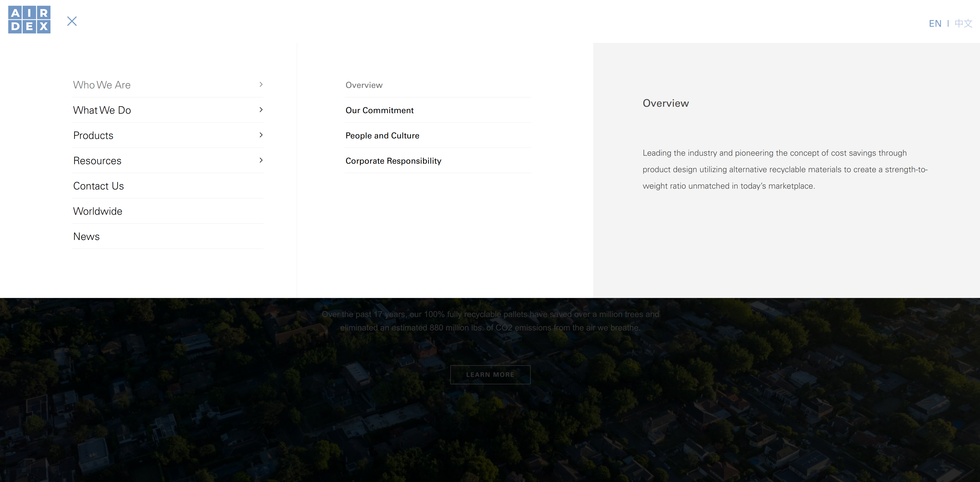Open the What We Do menu
The height and width of the screenshot is (482, 980).
102,110
